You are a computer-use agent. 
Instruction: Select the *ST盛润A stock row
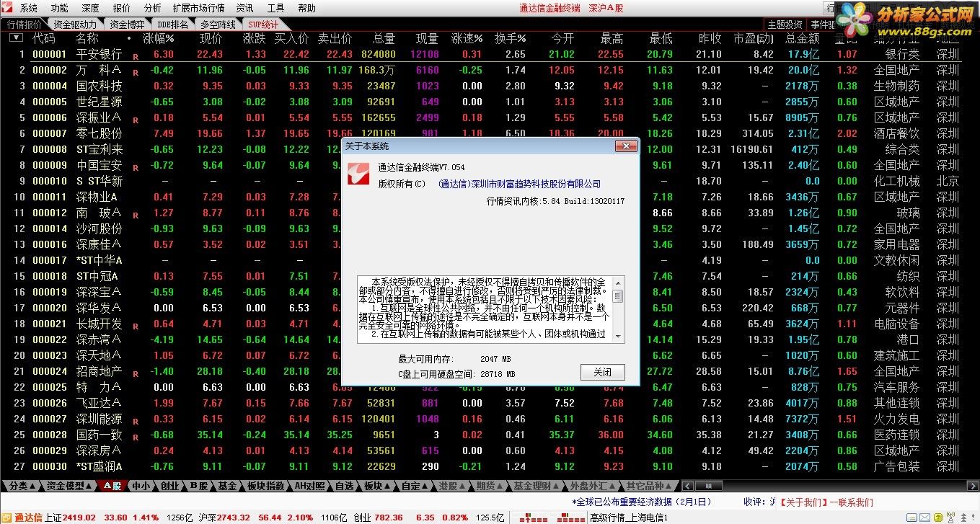click(481, 466)
